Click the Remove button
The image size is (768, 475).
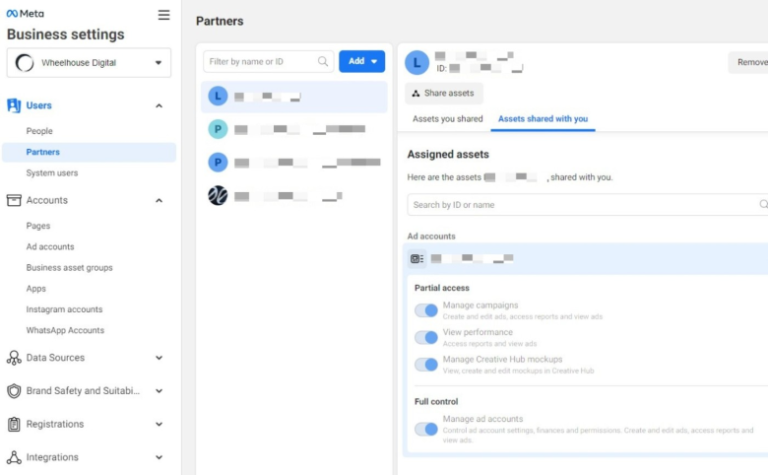point(749,62)
